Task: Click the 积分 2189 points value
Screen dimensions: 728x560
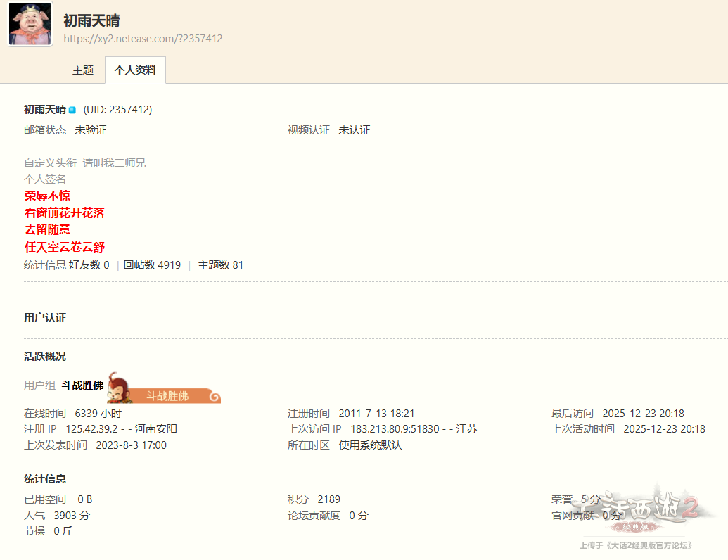Action: tap(328, 499)
